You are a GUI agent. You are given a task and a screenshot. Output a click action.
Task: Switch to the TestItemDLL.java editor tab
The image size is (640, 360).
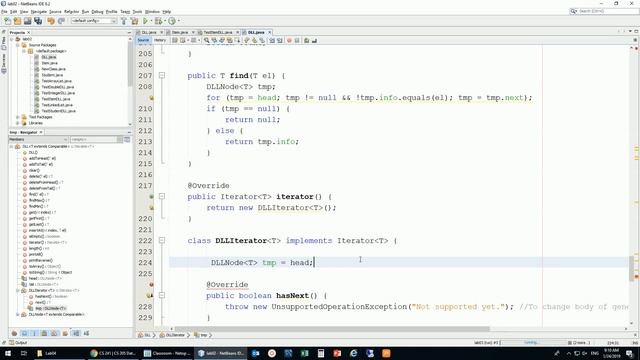[218, 32]
